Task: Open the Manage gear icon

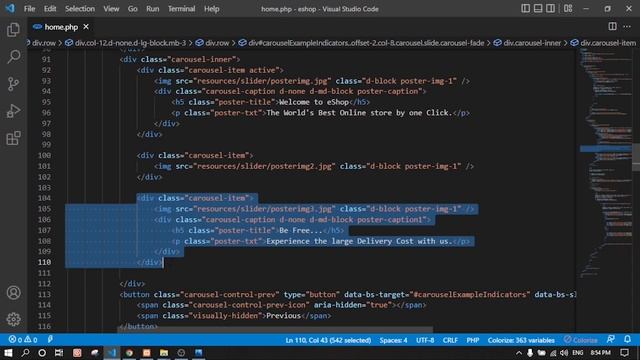Action: [13, 319]
